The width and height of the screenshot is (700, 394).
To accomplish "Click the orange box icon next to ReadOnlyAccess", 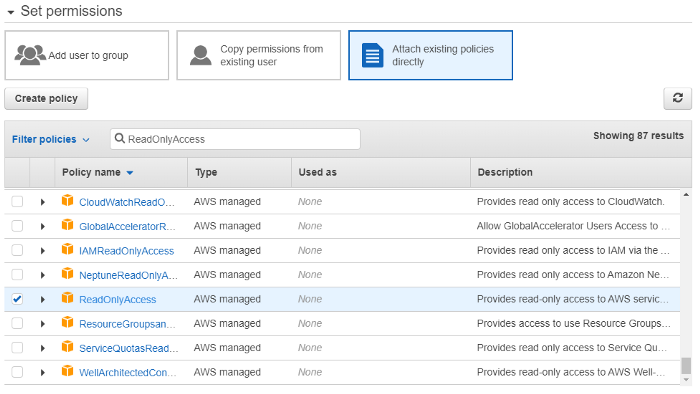I will click(67, 298).
